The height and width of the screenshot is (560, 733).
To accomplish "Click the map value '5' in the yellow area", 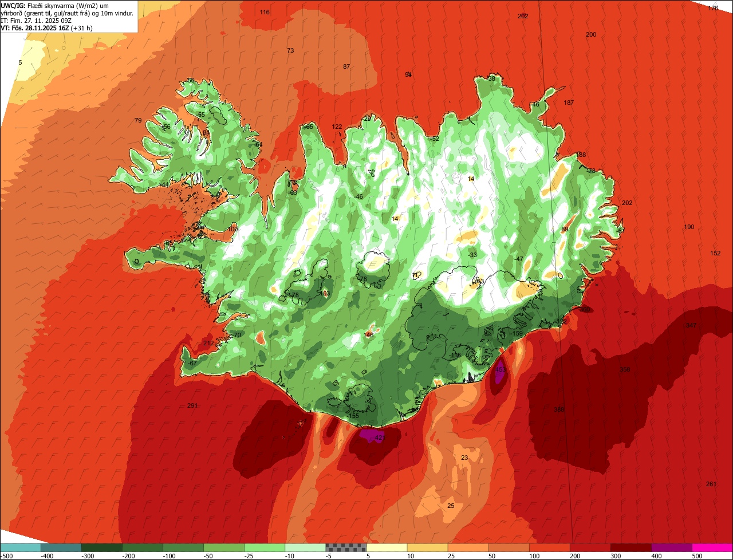I will point(20,63).
